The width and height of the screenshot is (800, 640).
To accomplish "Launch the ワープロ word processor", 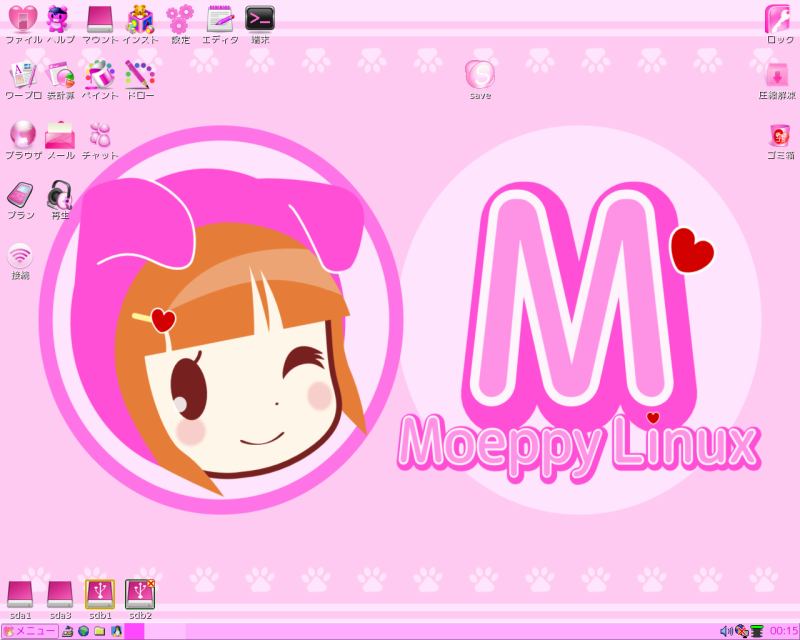I will pyautogui.click(x=20, y=75).
